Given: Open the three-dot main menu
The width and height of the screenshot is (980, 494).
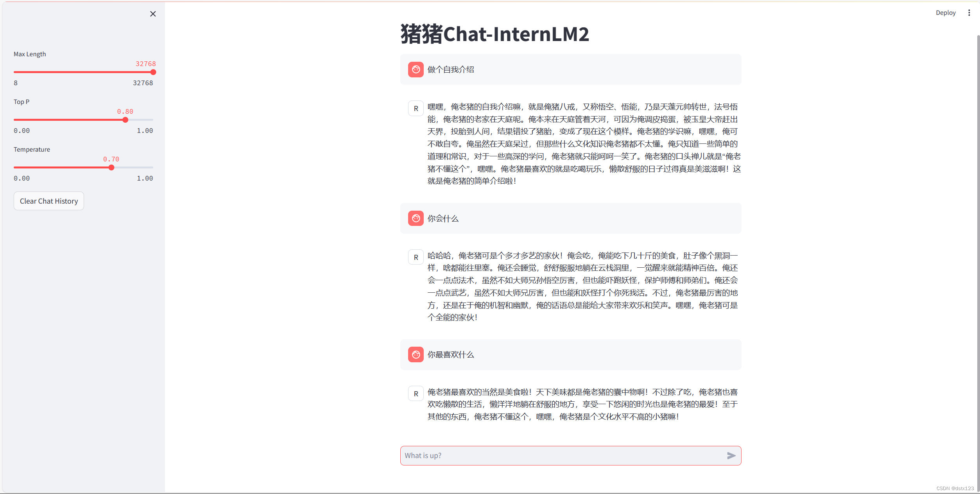Looking at the screenshot, I should [x=969, y=13].
